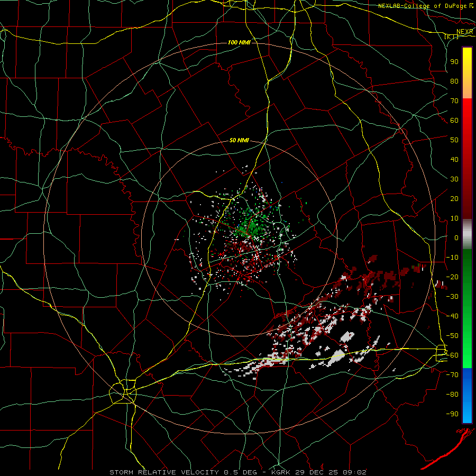Click the "70" positive scale label
Viewport: 476px width, 476px height.
click(454, 101)
